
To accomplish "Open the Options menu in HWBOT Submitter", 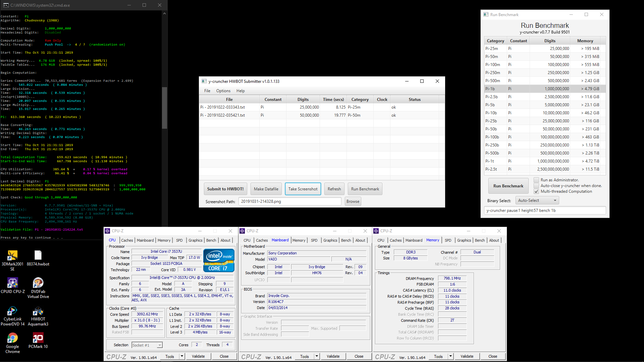I will click(x=223, y=91).
